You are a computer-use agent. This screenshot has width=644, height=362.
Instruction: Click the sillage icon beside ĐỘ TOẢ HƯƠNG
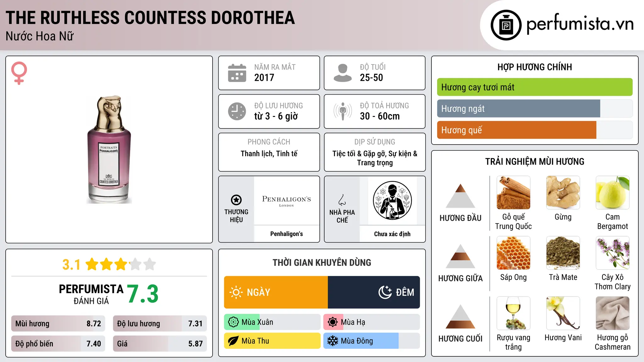pyautogui.click(x=343, y=111)
